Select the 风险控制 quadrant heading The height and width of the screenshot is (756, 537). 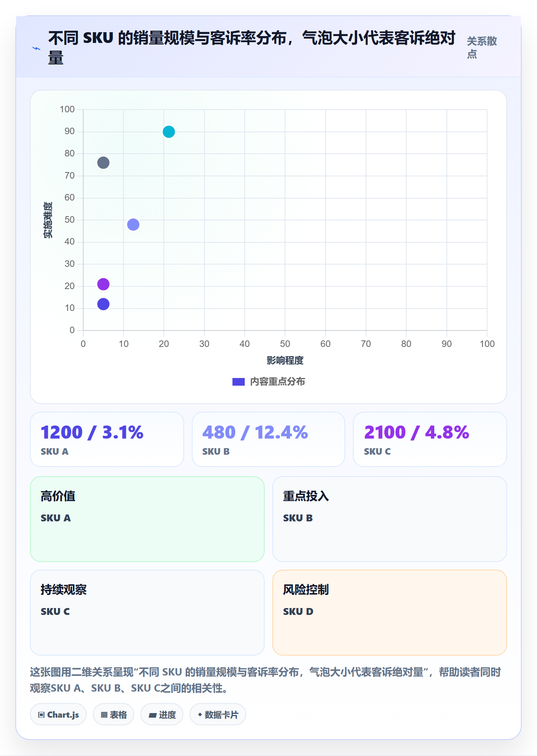pyautogui.click(x=306, y=590)
